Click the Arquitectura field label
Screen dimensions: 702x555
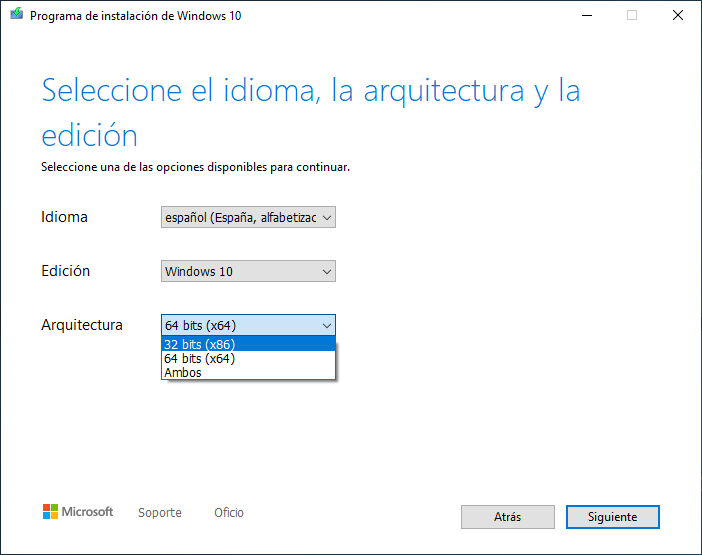click(x=82, y=325)
